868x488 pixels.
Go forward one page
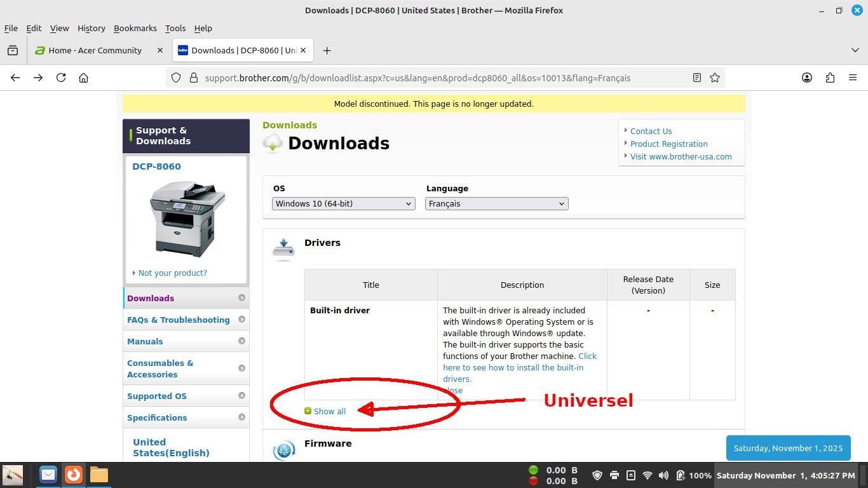click(x=38, y=78)
